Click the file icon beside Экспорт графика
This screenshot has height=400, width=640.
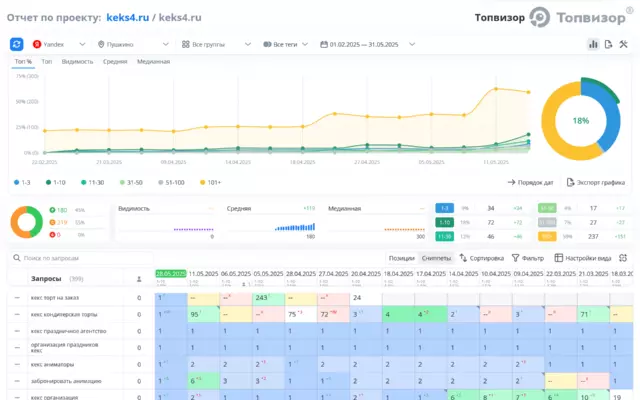pyautogui.click(x=570, y=182)
